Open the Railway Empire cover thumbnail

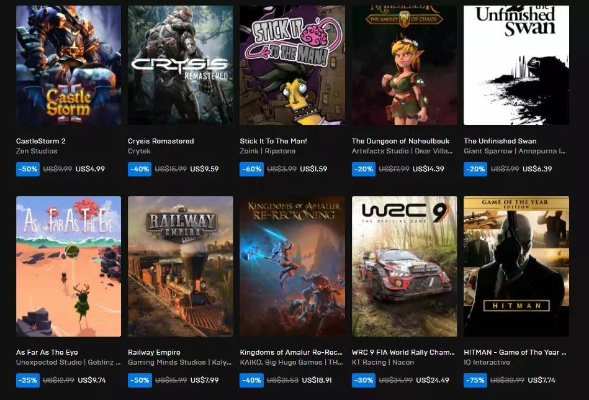180,266
